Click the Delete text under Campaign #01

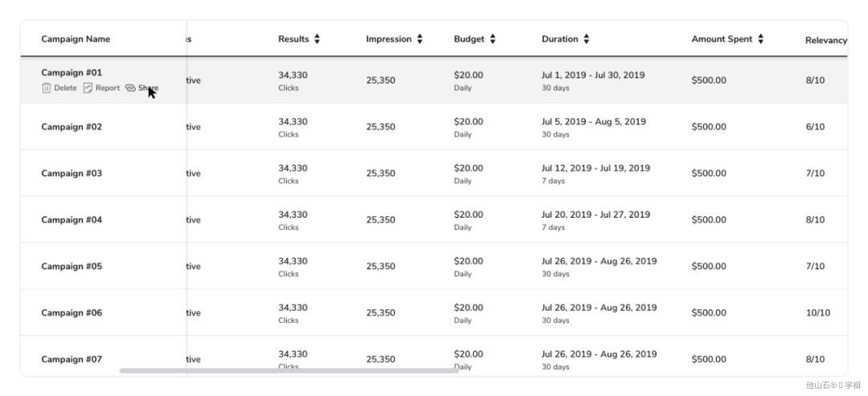point(65,88)
